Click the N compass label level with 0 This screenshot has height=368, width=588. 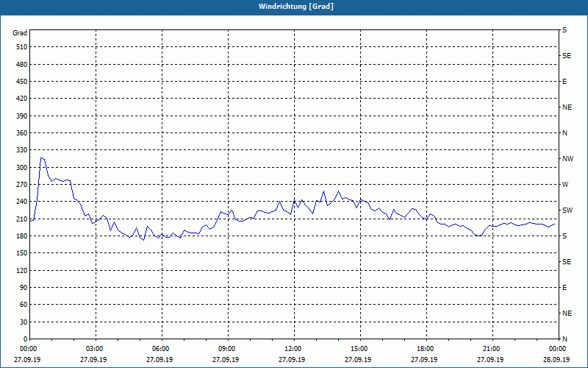[x=564, y=339]
